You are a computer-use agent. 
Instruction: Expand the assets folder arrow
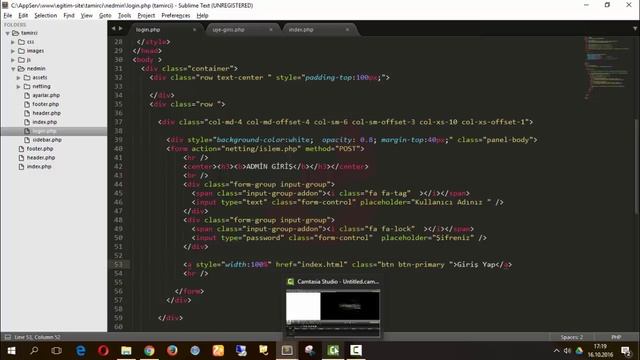[x=18, y=78]
